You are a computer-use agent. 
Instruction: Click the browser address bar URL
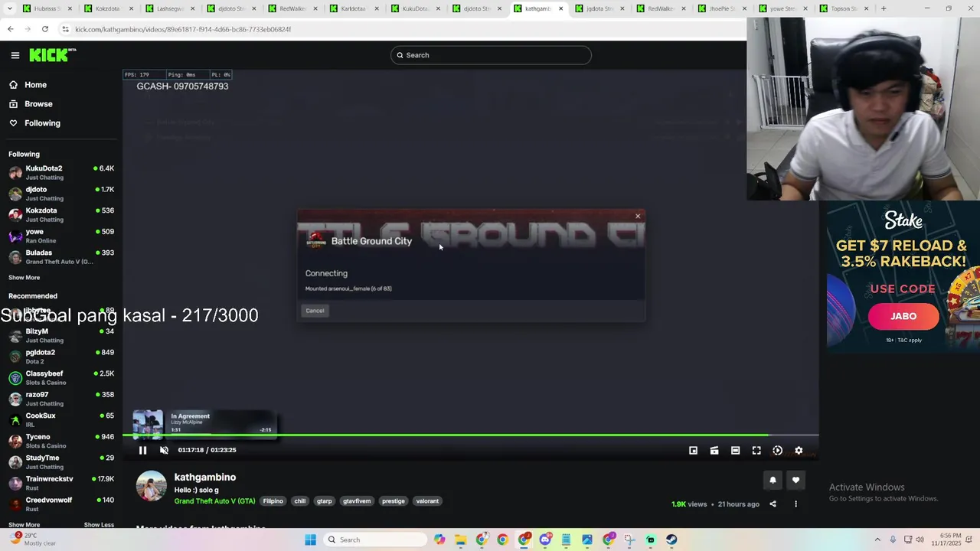pyautogui.click(x=183, y=29)
